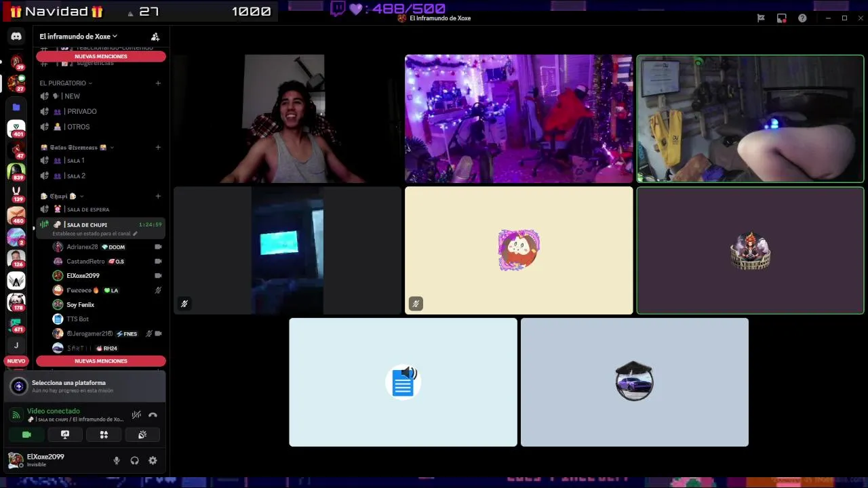Join the NEW voice channel
Image resolution: width=868 pixels, height=488 pixels.
tap(100, 96)
